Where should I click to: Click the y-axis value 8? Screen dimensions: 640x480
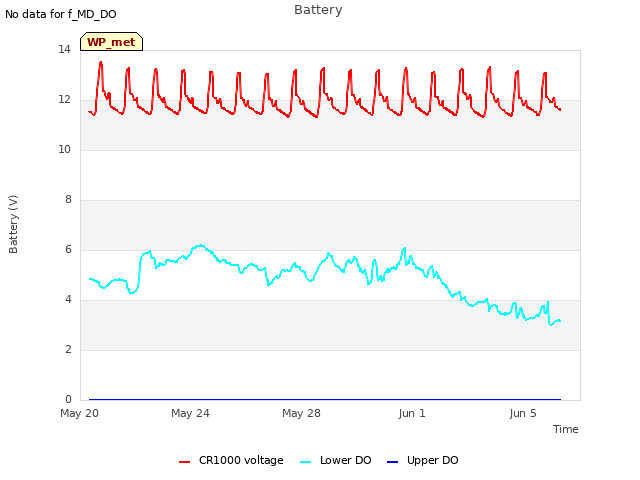68,199
